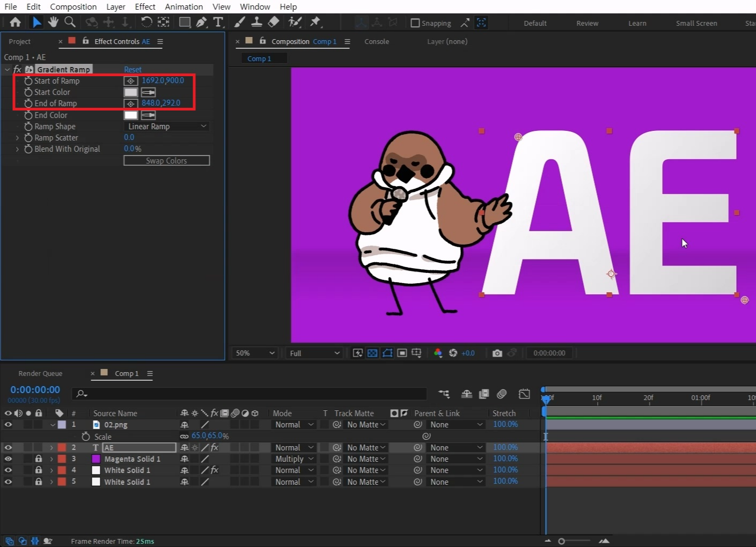
Task: Select the Zoom magnifier tool
Action: point(70,22)
